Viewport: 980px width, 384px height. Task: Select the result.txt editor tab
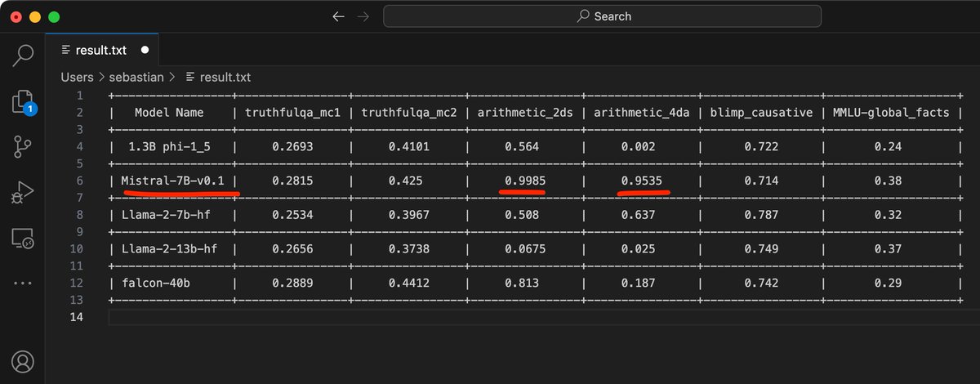(101, 50)
